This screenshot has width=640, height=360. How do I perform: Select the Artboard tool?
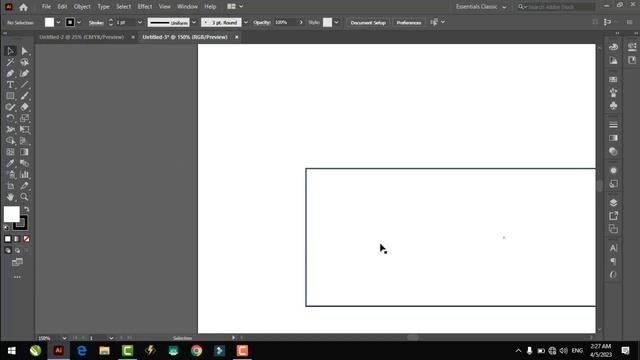click(10, 186)
